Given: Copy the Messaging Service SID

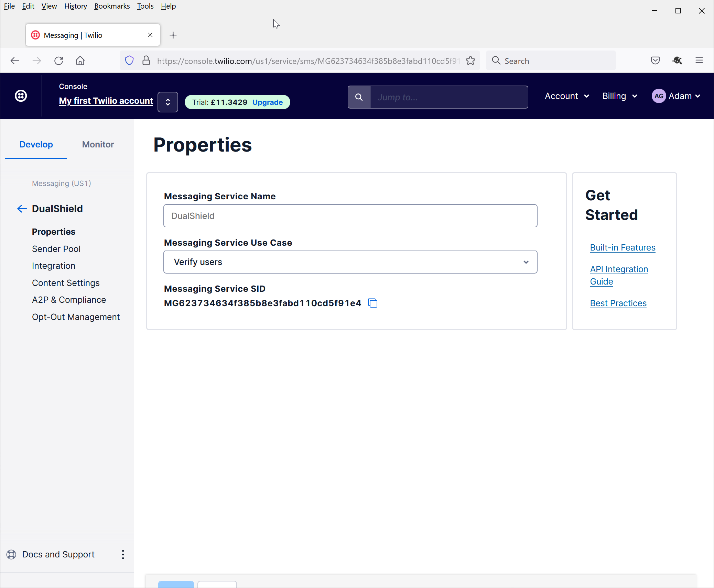Looking at the screenshot, I should 373,303.
